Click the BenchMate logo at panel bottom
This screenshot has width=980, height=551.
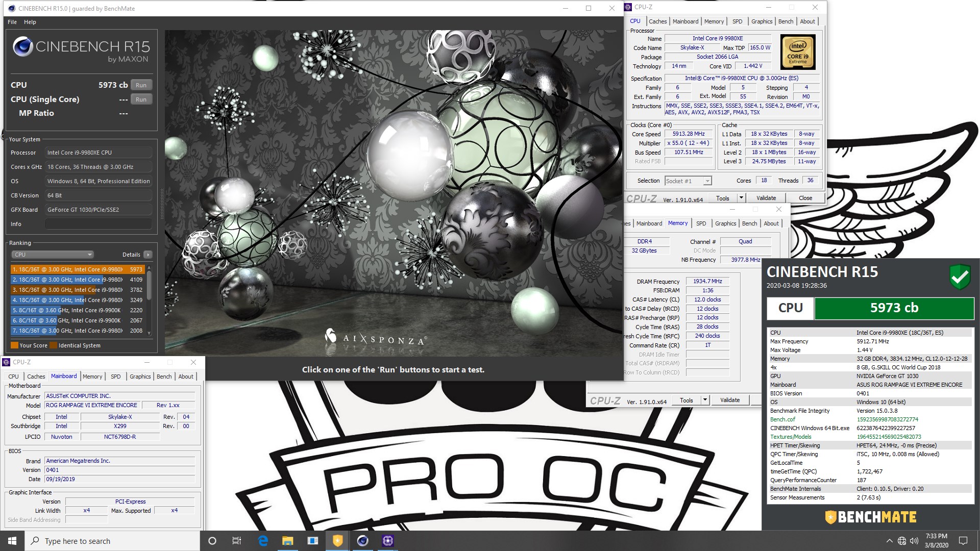tap(871, 517)
